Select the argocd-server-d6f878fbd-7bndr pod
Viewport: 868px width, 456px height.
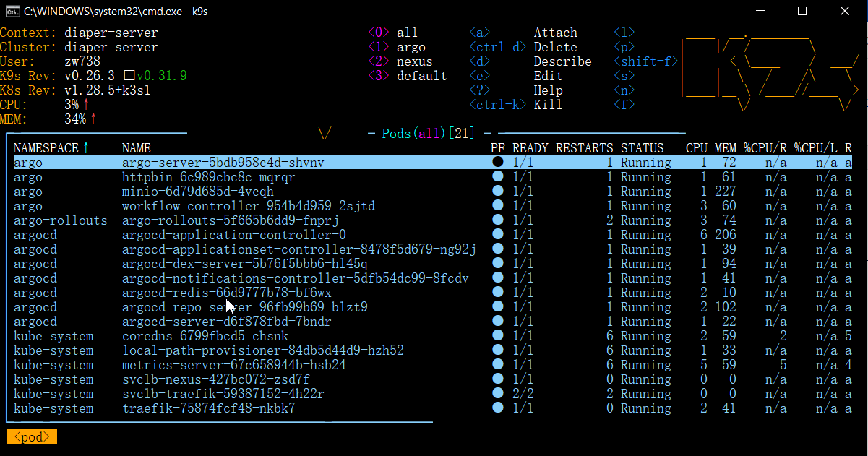(x=227, y=322)
